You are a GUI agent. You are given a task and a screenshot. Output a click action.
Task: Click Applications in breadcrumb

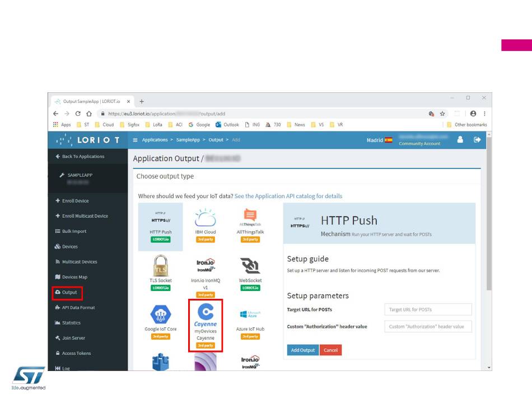(x=155, y=140)
